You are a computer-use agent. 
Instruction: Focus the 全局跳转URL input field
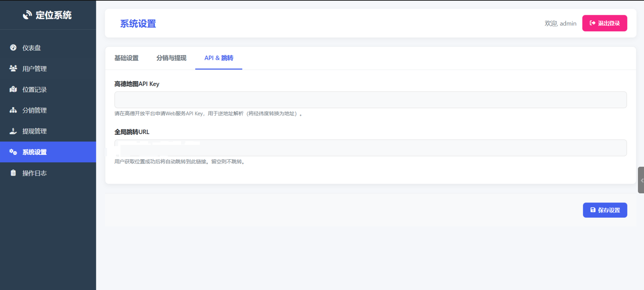pos(370,148)
